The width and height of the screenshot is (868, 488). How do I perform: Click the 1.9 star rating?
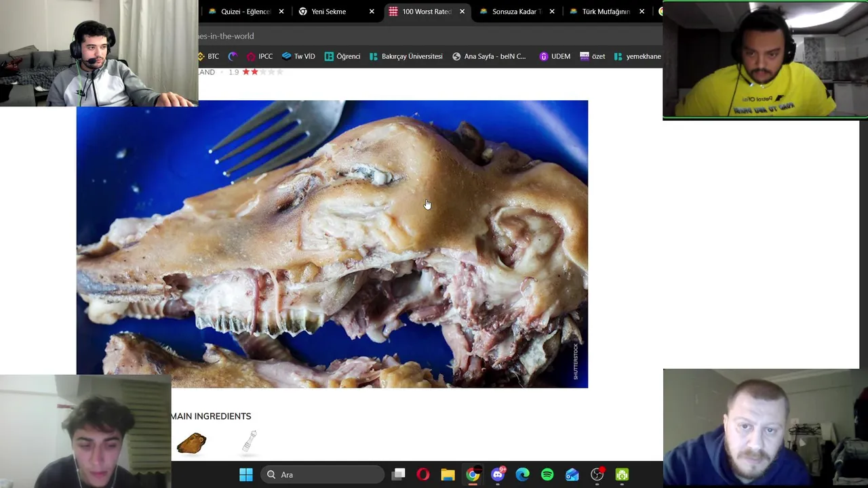(x=256, y=72)
